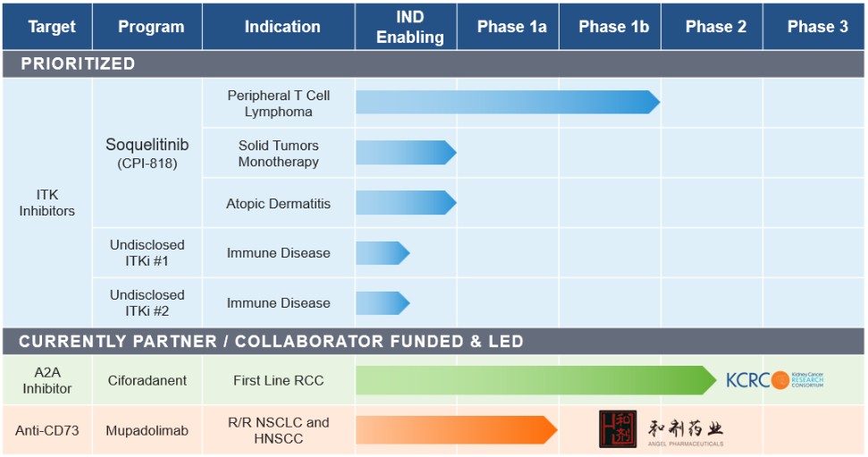Click the PRIORITIZED section header

point(78,63)
